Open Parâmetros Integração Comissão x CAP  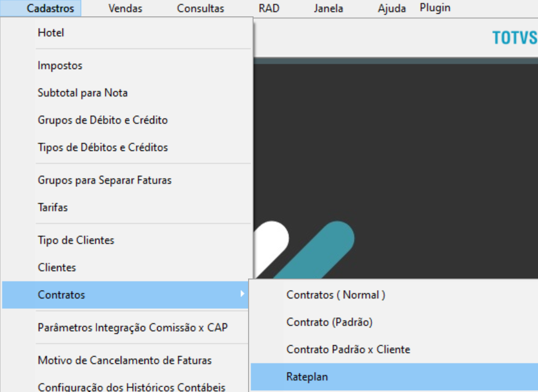pyautogui.click(x=126, y=328)
